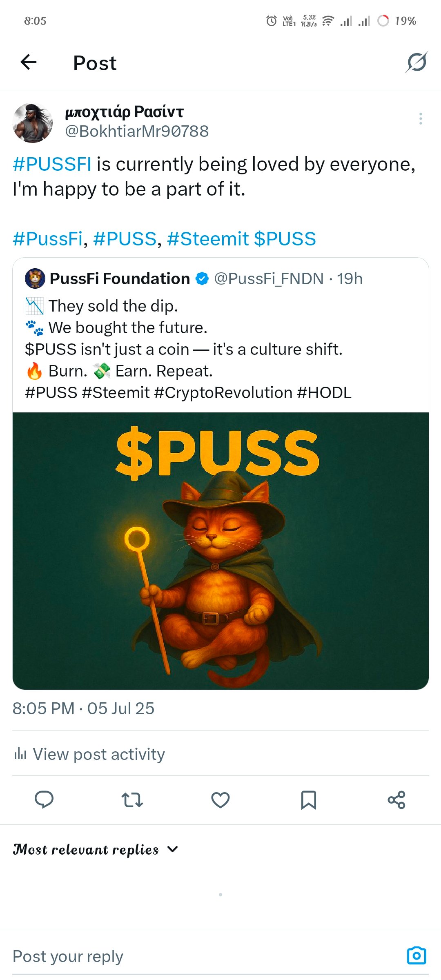
Task: Open View post activity
Action: [x=89, y=754]
